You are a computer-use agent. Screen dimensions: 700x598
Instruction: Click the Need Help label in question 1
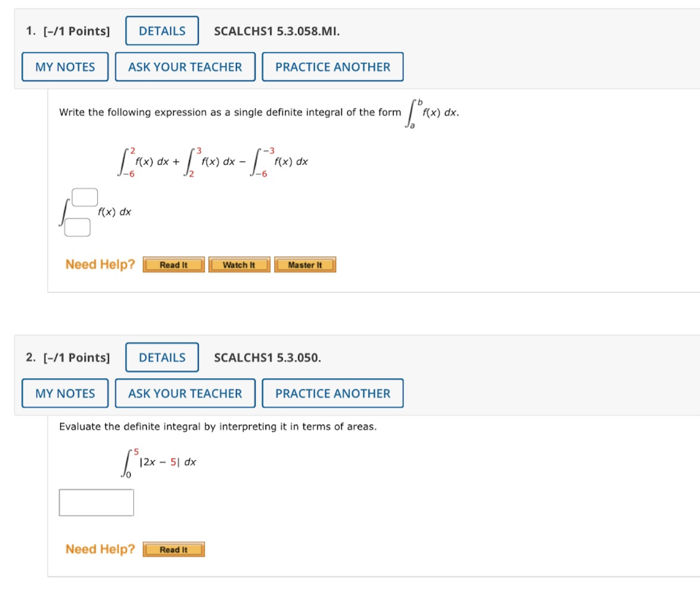[100, 264]
